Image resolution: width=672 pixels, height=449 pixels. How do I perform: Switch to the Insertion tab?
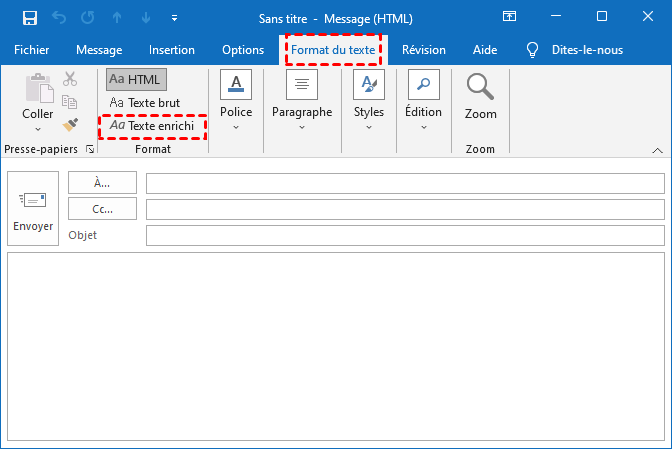(x=172, y=50)
